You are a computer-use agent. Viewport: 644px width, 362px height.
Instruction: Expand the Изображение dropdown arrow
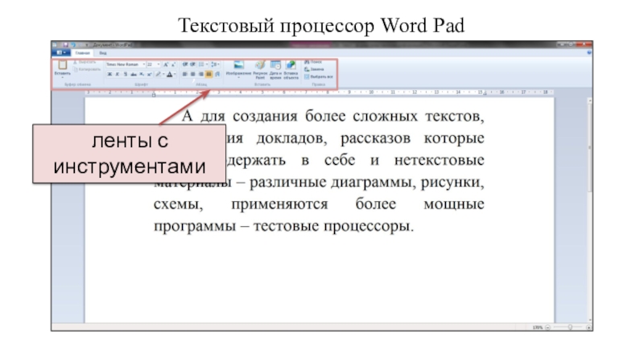(238, 77)
